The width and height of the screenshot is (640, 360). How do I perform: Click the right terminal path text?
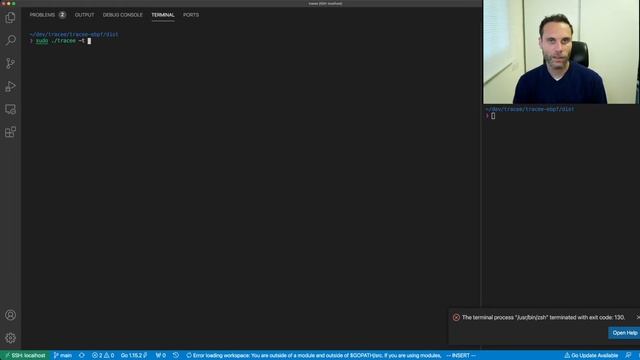529,109
